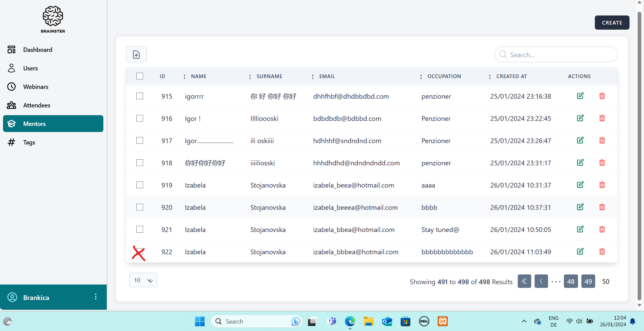Go to first page with the double-chevron button
Screen dimensions: 644x331
pos(524,281)
